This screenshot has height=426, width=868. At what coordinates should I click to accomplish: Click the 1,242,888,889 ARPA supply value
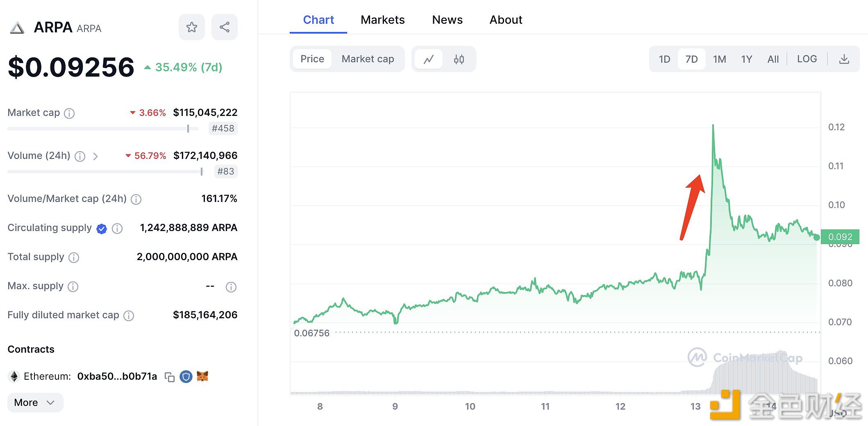click(189, 228)
